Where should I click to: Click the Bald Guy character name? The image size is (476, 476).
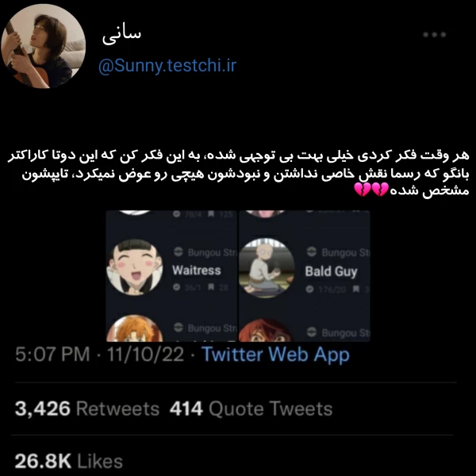click(331, 271)
